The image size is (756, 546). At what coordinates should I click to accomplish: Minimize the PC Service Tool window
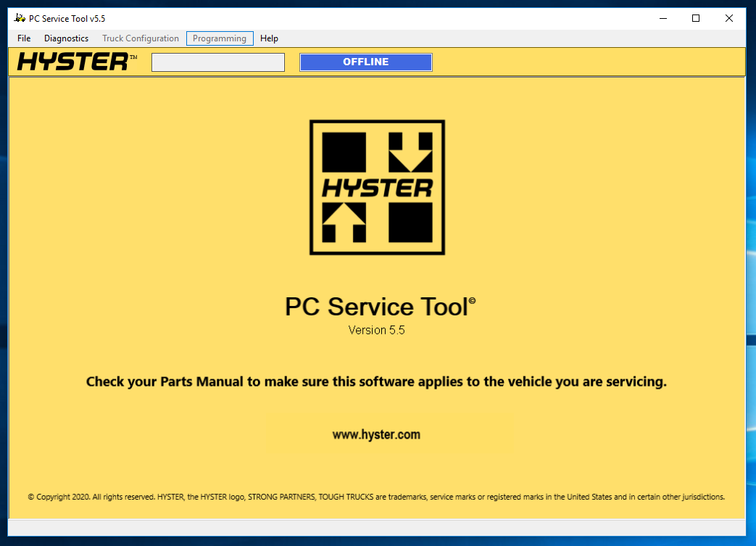tap(662, 18)
